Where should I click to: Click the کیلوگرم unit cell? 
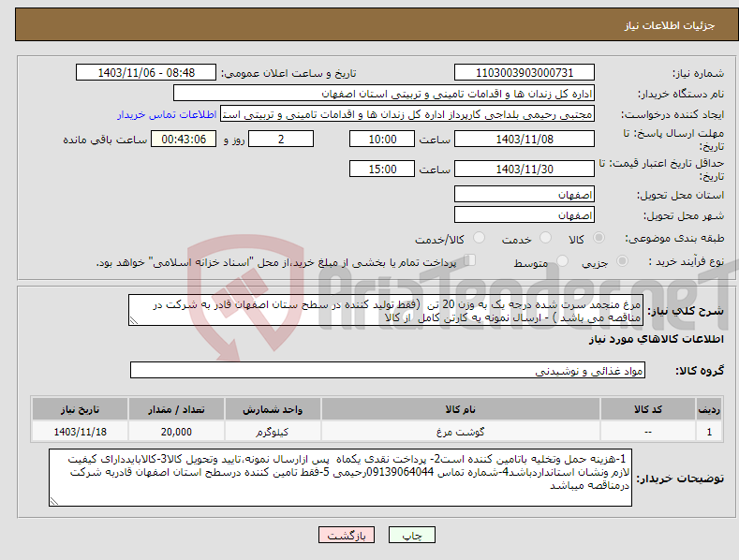click(x=273, y=432)
